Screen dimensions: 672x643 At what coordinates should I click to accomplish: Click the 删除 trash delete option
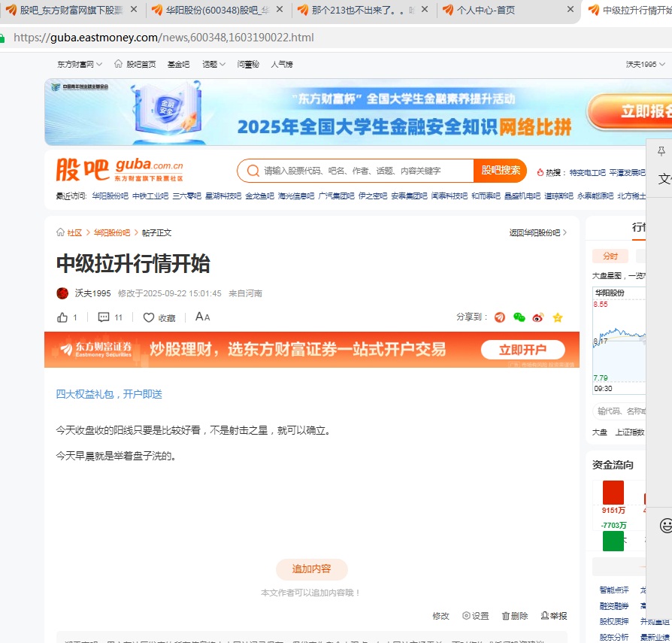pyautogui.click(x=515, y=616)
